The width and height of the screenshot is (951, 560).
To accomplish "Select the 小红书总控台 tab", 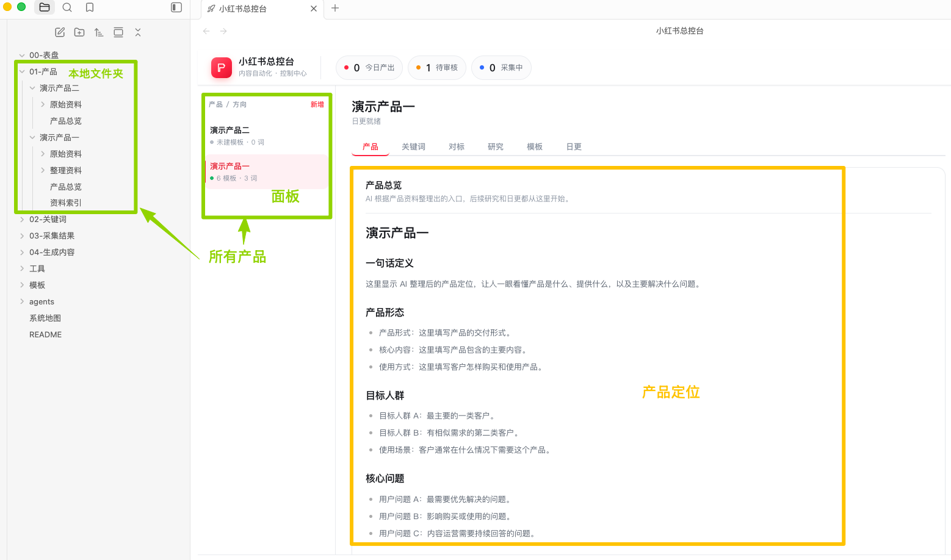I will pos(262,9).
